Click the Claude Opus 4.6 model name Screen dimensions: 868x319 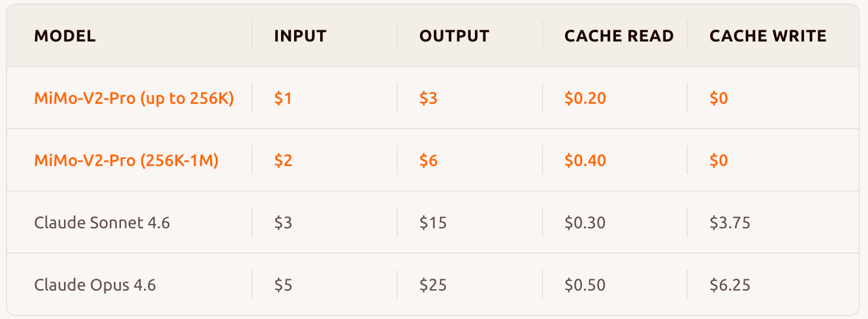pyautogui.click(x=95, y=285)
